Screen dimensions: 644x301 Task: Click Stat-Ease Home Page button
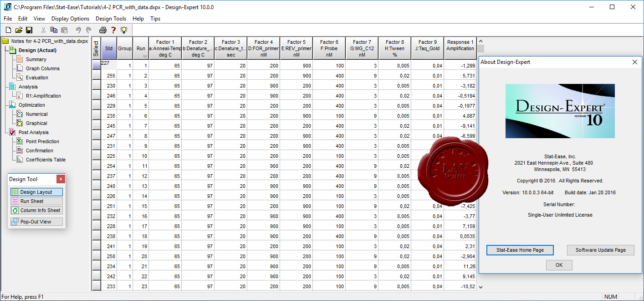click(520, 250)
